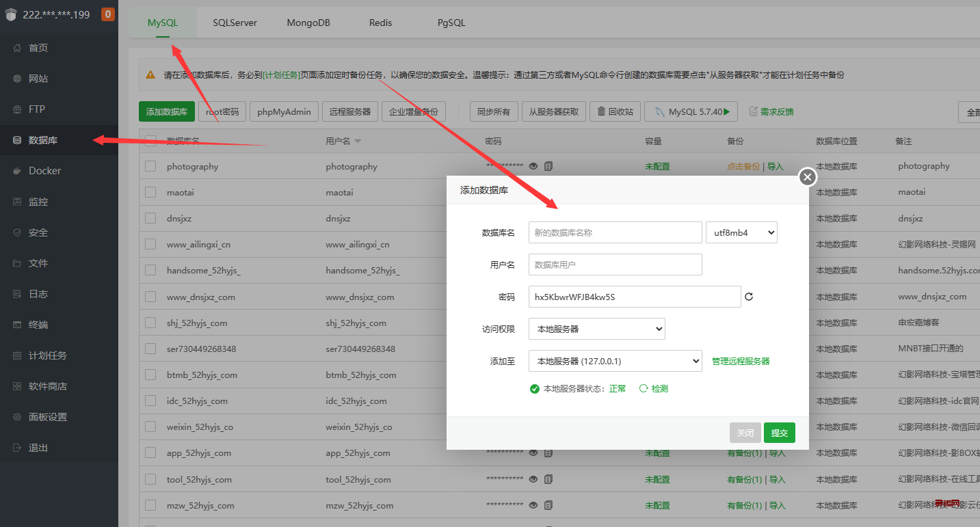Check the box for maotai database
Image resolution: width=980 pixels, height=527 pixels.
click(150, 193)
